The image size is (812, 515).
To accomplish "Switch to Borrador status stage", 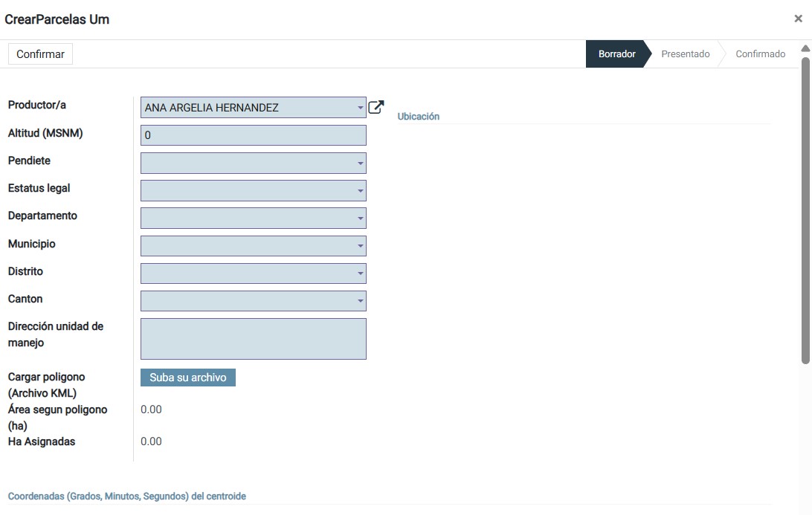I will point(616,54).
